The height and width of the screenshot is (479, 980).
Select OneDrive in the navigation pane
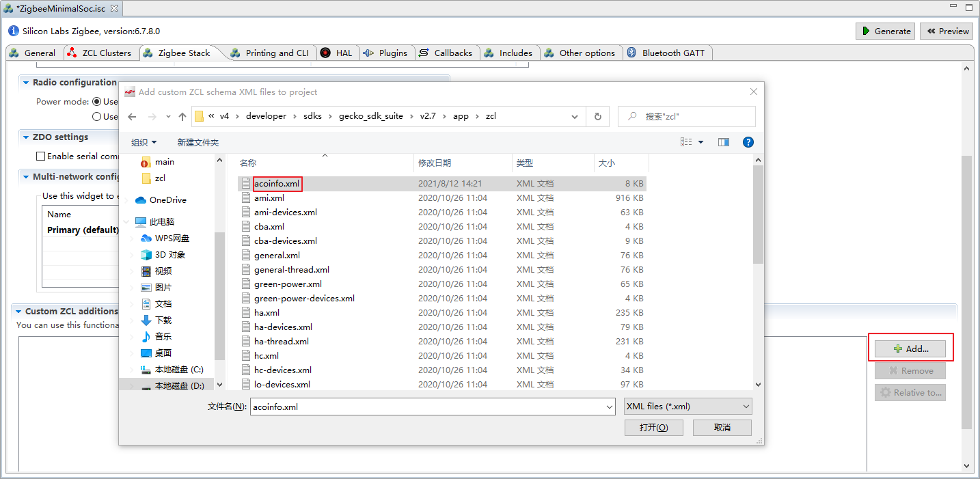167,200
